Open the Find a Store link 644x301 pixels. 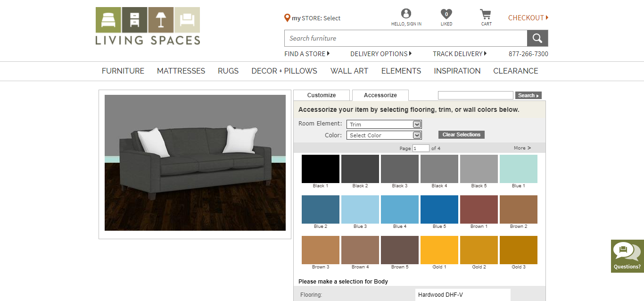coord(307,54)
